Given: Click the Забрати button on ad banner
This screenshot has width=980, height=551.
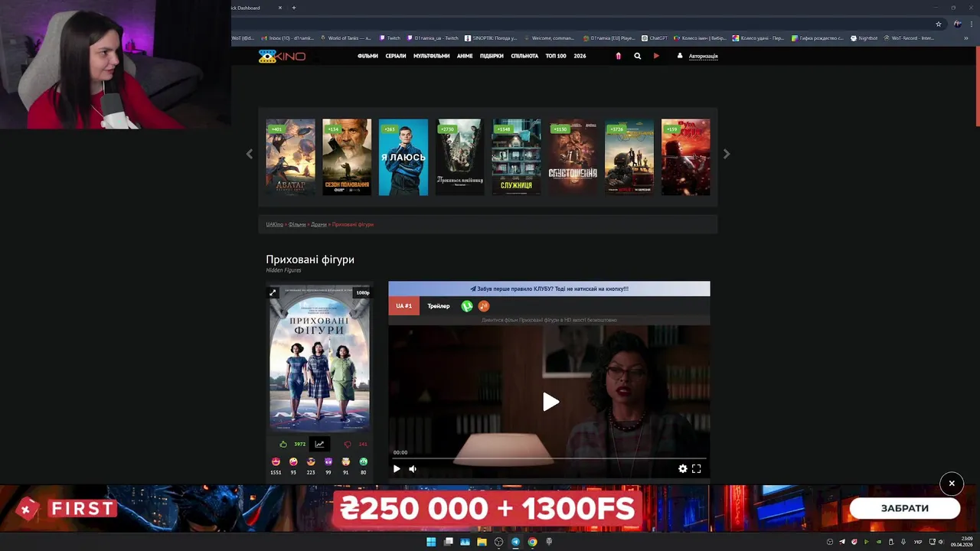Looking at the screenshot, I should pos(905,508).
